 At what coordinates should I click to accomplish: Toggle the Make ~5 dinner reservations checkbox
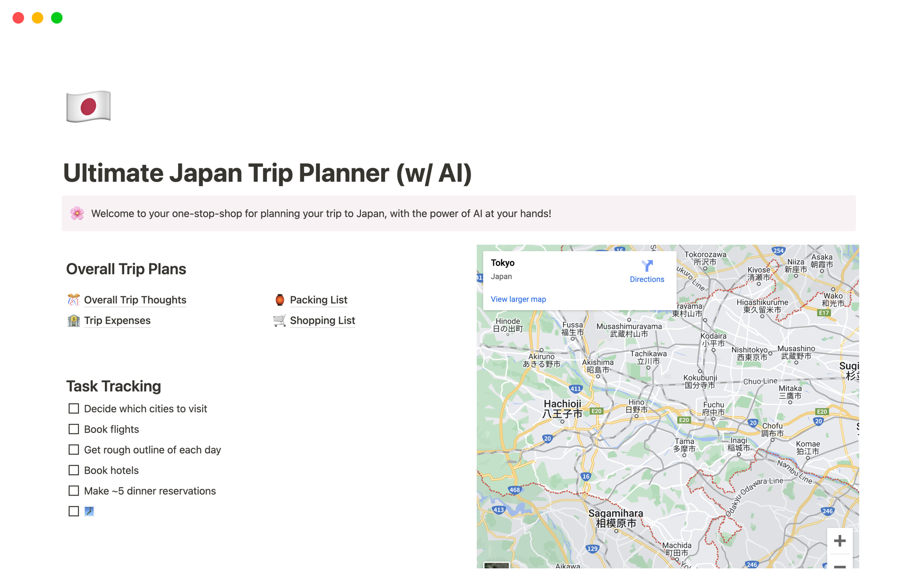[74, 491]
